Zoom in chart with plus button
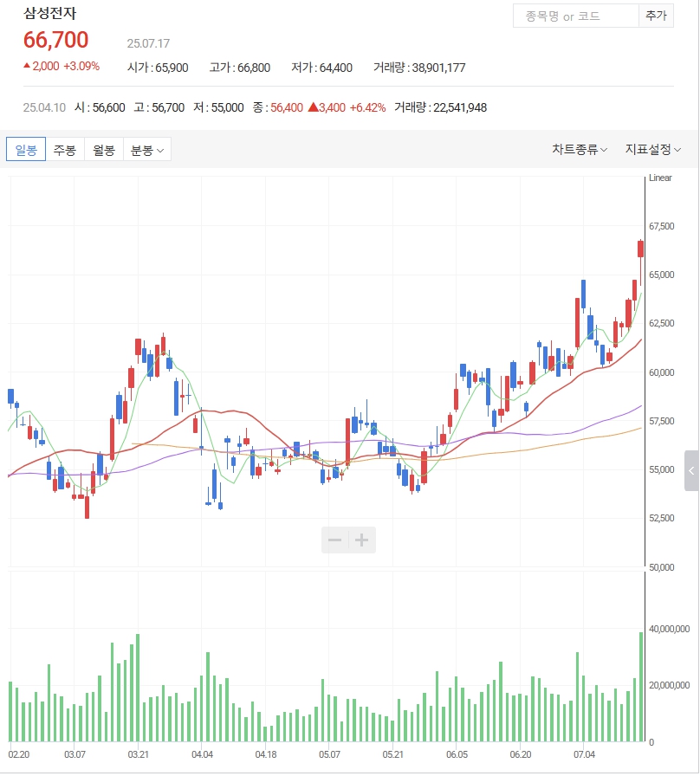This screenshot has width=700, height=776. 362,540
